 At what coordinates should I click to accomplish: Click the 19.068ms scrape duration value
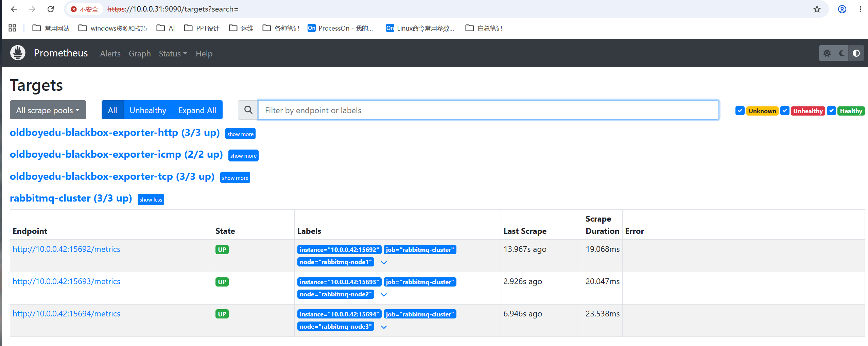coord(602,249)
